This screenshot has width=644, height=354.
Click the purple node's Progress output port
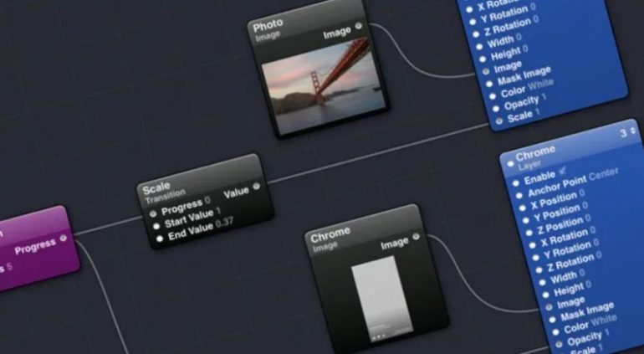(x=63, y=238)
